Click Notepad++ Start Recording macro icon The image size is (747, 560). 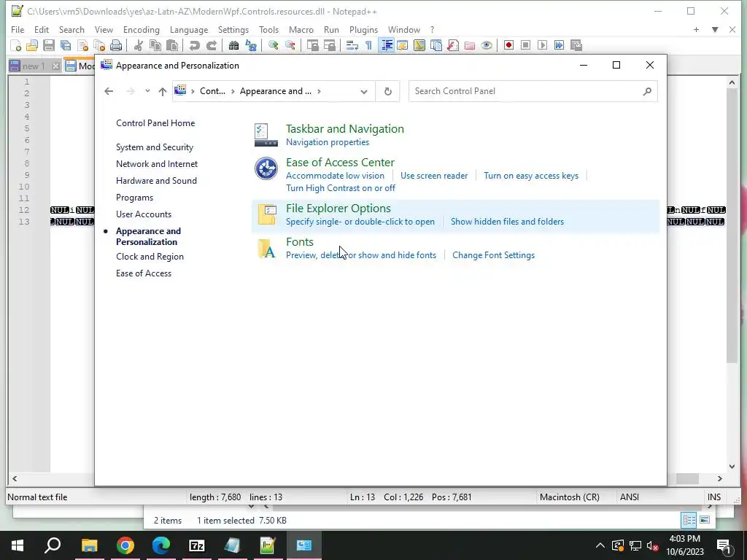pos(508,45)
